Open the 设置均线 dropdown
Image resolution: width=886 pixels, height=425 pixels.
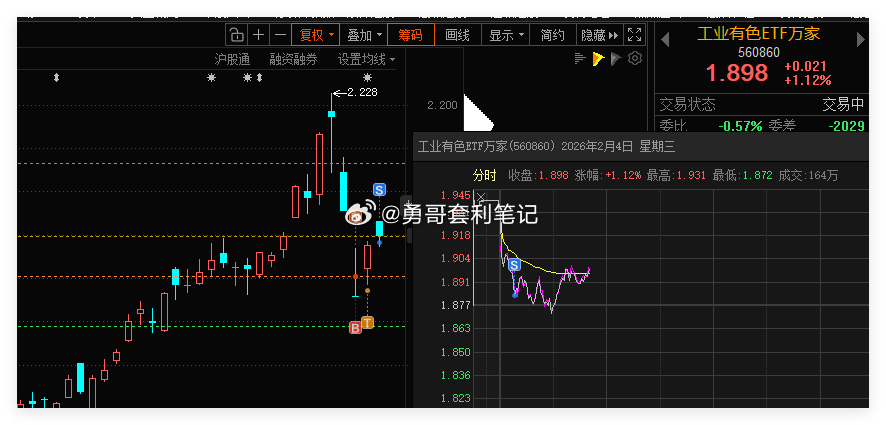(x=366, y=59)
